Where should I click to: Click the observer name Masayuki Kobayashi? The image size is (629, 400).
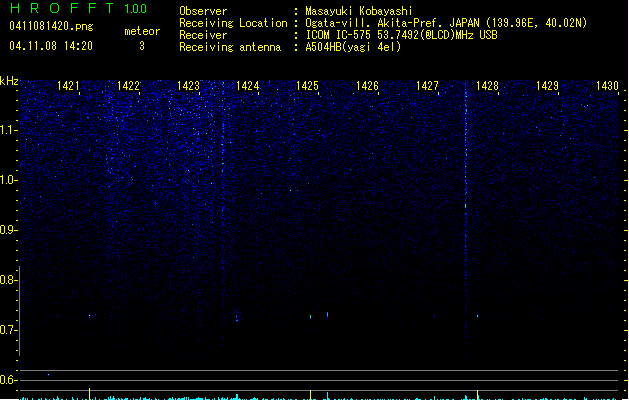(x=359, y=11)
